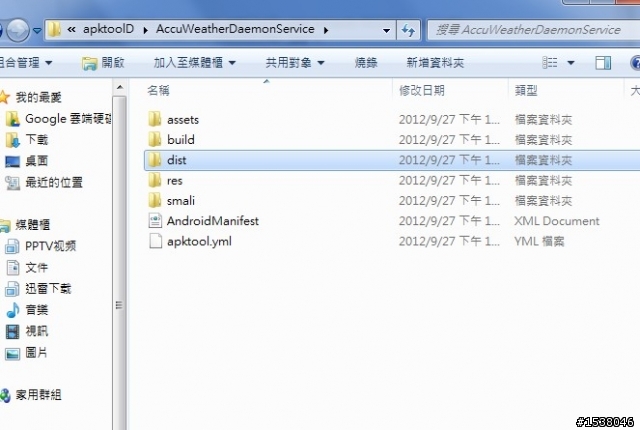Open the view options dropdown arrow
Image resolution: width=640 pixels, height=430 pixels.
[571, 63]
